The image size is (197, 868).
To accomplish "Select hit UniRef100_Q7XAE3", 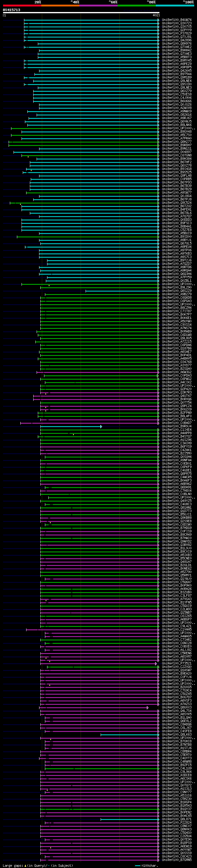I will point(177,54).
